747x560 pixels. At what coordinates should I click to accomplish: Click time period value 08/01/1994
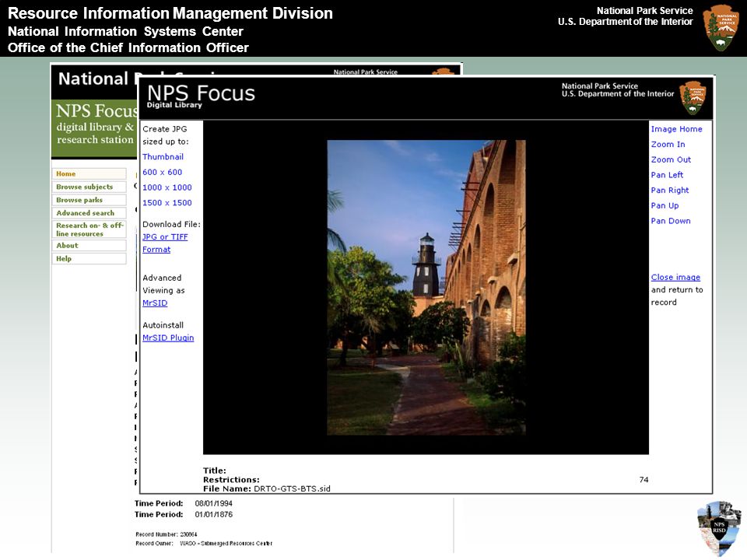tap(213, 503)
